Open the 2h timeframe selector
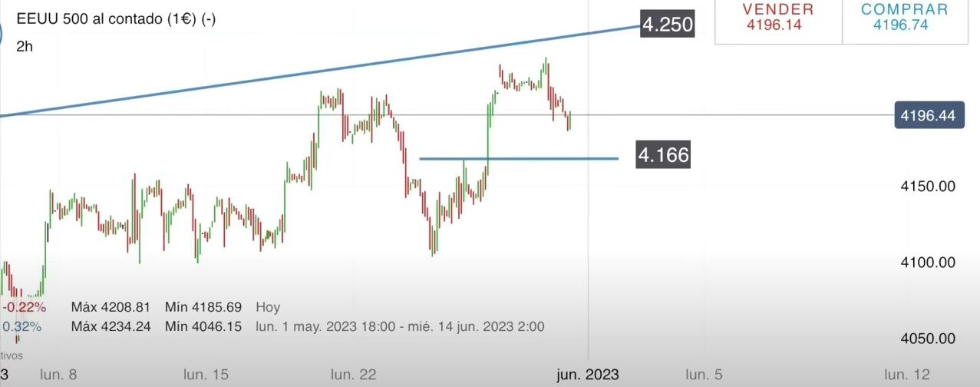 (25, 46)
